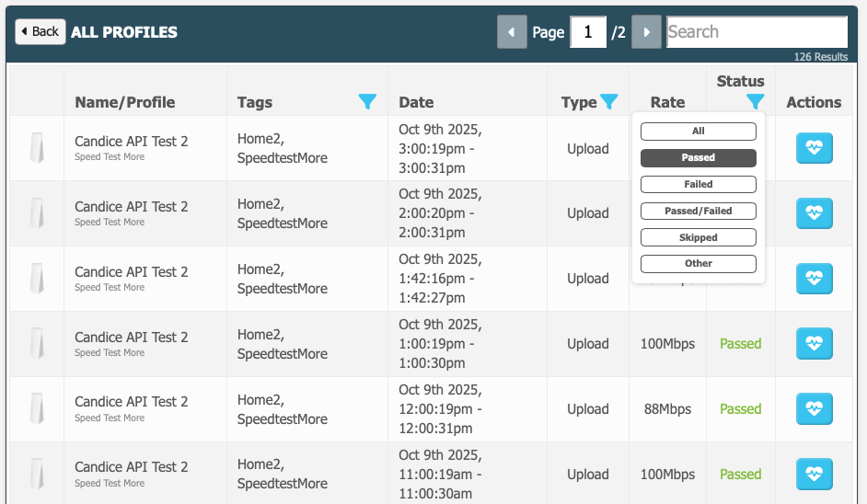Click heart-rate action icon for 3:00:19pm test
The height and width of the screenshot is (504, 867).
click(814, 148)
